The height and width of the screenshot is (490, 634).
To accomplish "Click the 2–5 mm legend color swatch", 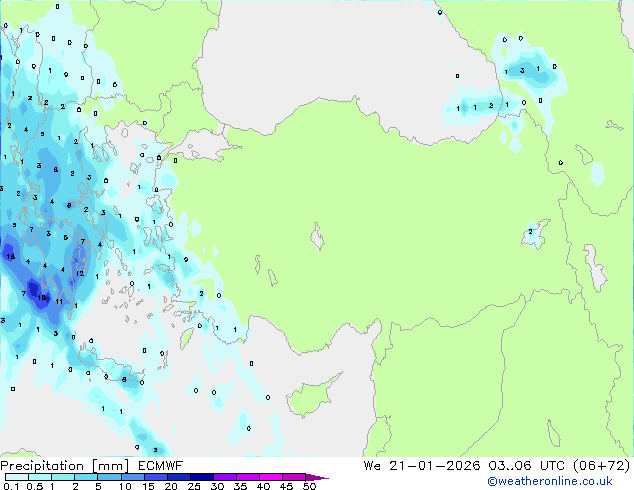I will (x=86, y=477).
